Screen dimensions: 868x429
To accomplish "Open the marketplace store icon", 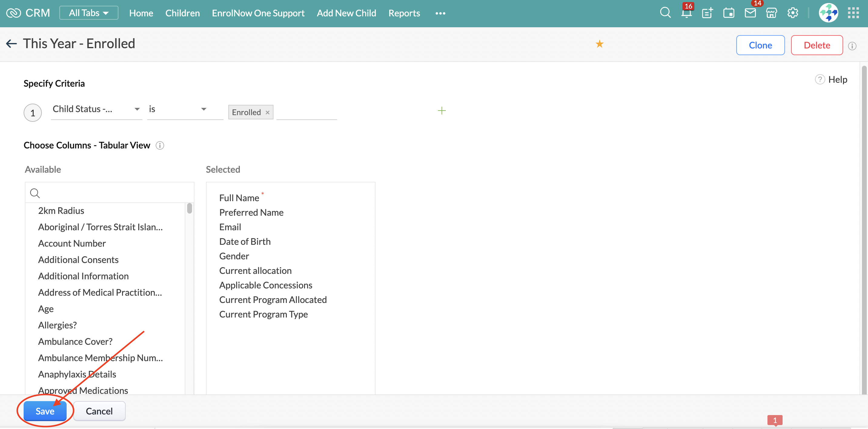I will [x=771, y=13].
